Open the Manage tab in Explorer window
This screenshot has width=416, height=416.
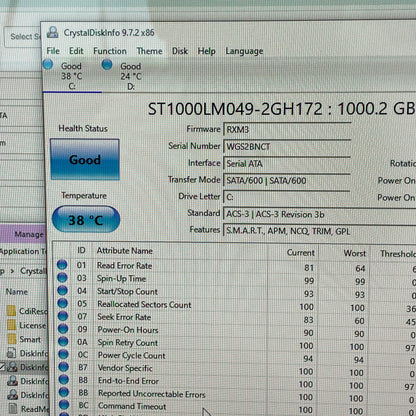(x=23, y=234)
